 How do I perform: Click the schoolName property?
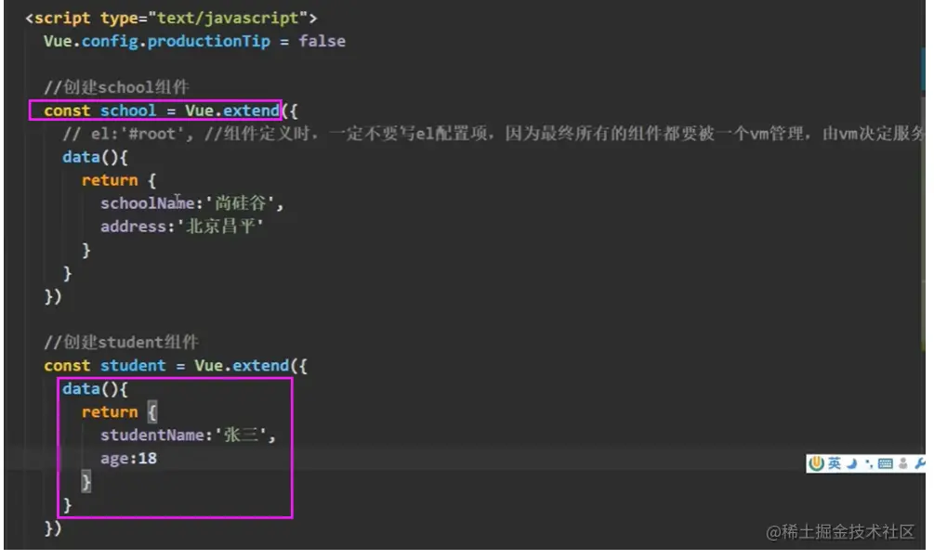click(x=147, y=203)
